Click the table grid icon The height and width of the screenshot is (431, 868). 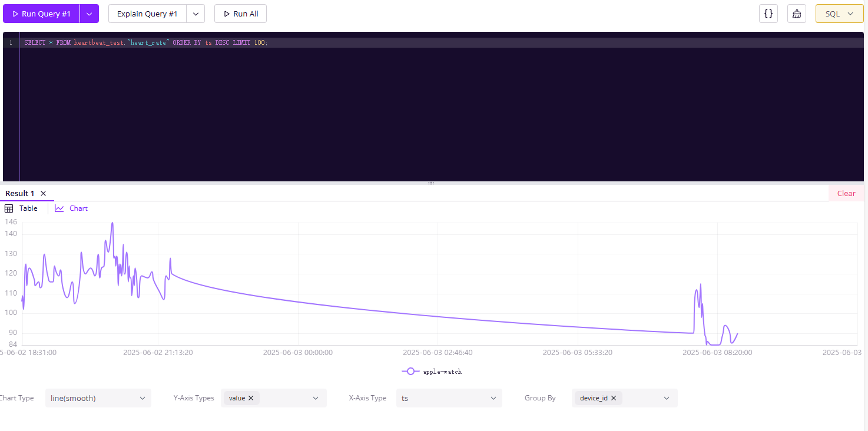(x=9, y=208)
